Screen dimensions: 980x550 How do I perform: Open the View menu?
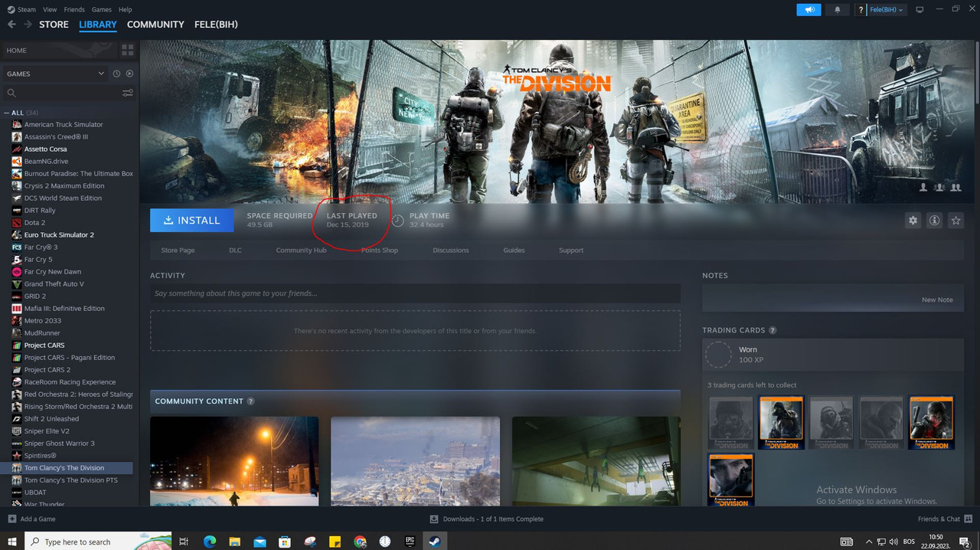coord(50,9)
